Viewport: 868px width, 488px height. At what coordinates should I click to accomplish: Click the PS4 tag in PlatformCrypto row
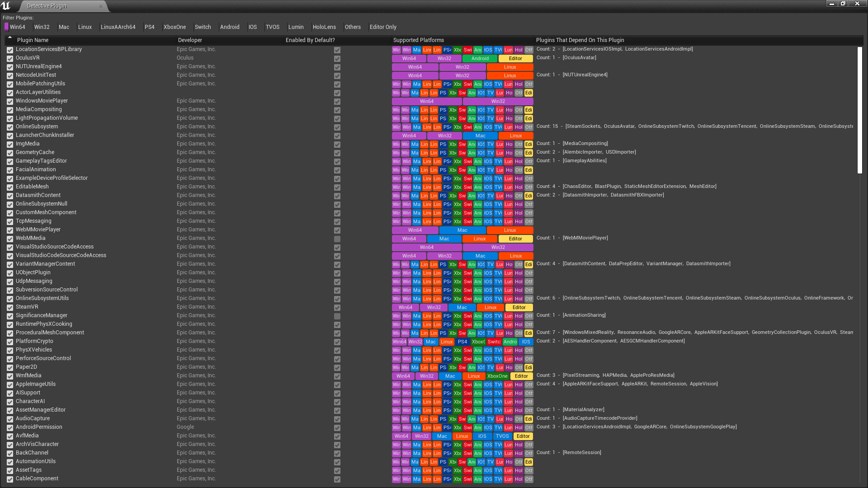pos(462,342)
